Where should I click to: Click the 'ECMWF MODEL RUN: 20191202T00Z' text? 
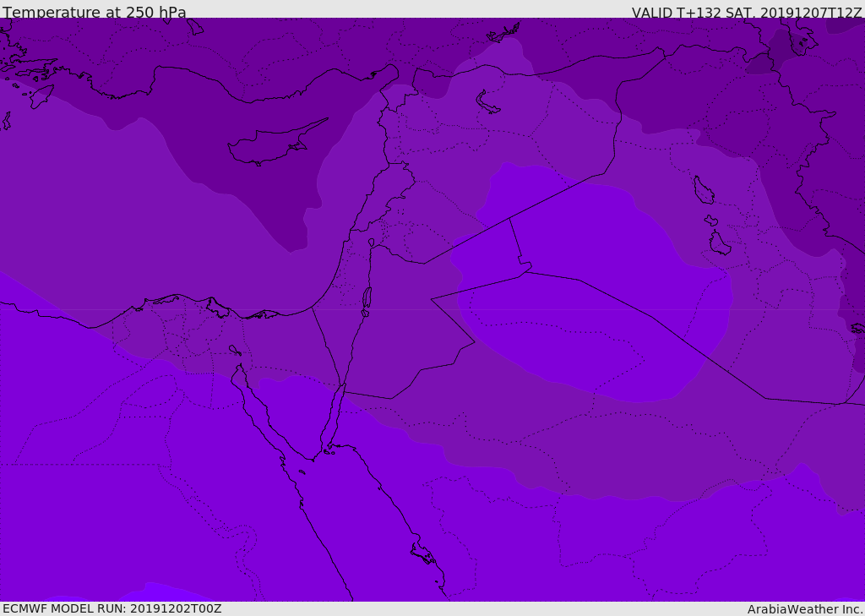pos(112,608)
